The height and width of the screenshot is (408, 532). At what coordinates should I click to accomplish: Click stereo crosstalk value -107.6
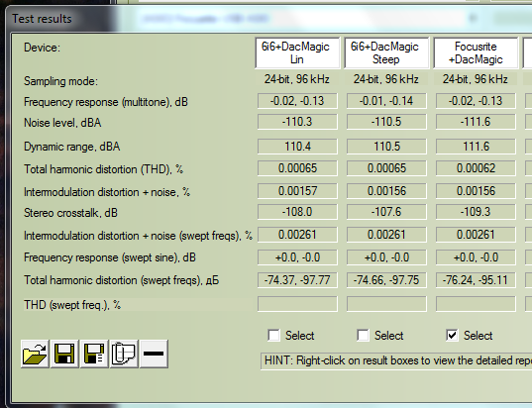(x=386, y=212)
